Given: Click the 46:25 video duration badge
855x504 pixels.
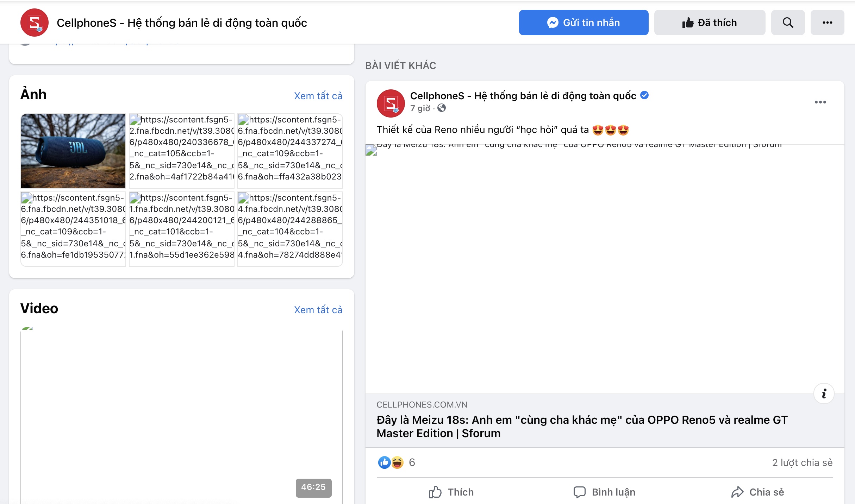Looking at the screenshot, I should [313, 487].
